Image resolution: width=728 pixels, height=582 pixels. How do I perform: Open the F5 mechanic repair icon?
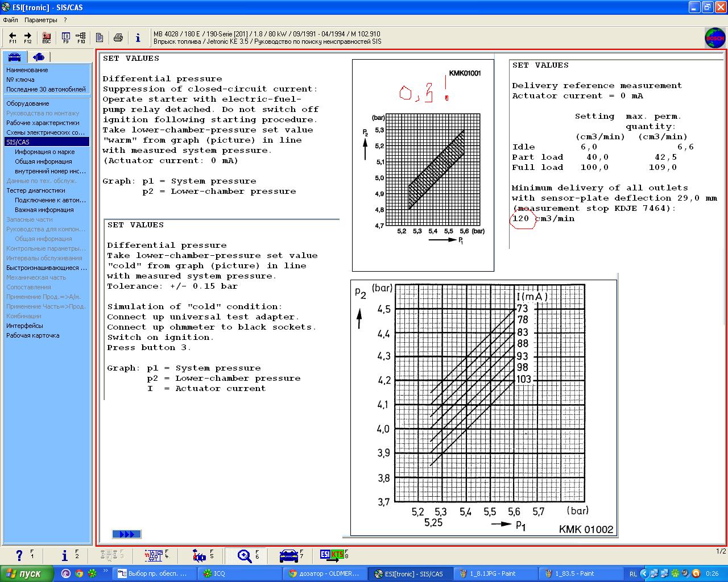201,555
